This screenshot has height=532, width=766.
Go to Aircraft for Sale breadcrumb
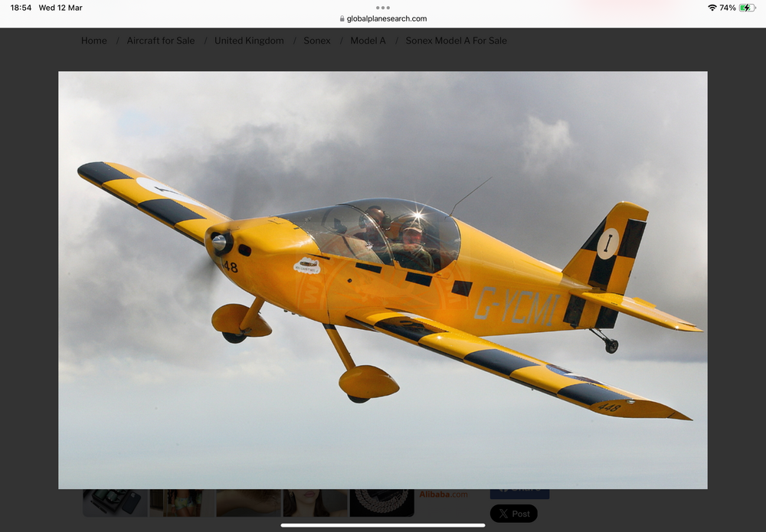(161, 41)
